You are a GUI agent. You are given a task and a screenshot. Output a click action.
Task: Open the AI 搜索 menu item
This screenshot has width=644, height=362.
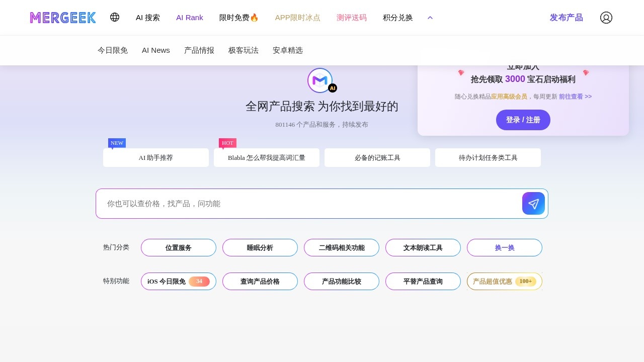click(x=148, y=18)
